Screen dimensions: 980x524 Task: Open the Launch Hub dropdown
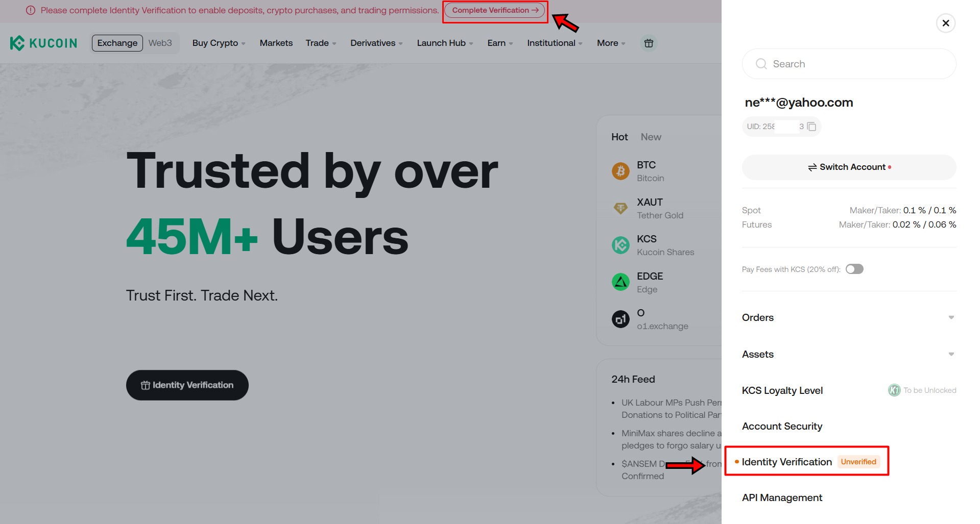[445, 43]
